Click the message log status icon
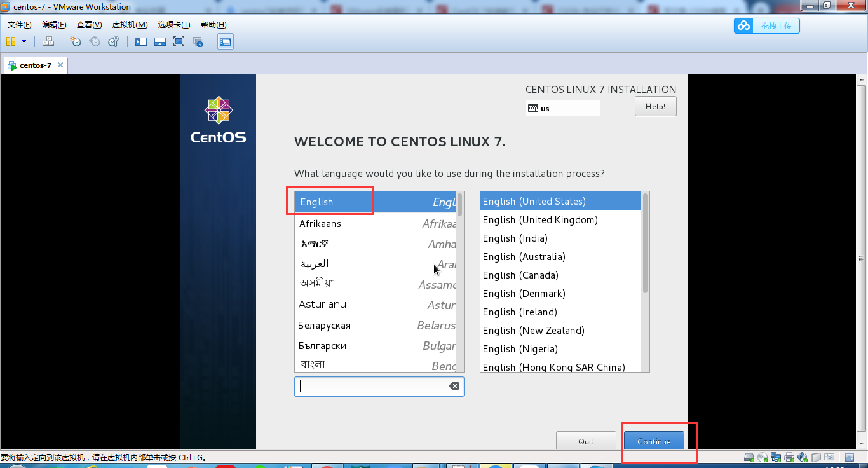868x468 pixels. pos(850,457)
